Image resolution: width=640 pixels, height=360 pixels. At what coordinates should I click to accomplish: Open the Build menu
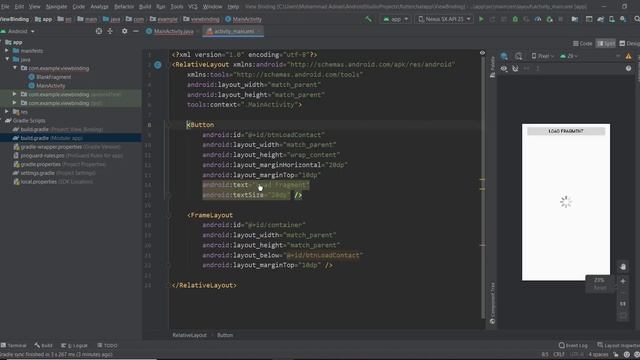(145, 7)
